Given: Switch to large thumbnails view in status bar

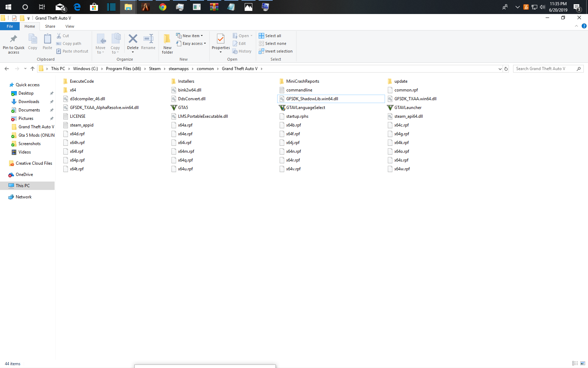Looking at the screenshot, I should [582, 363].
